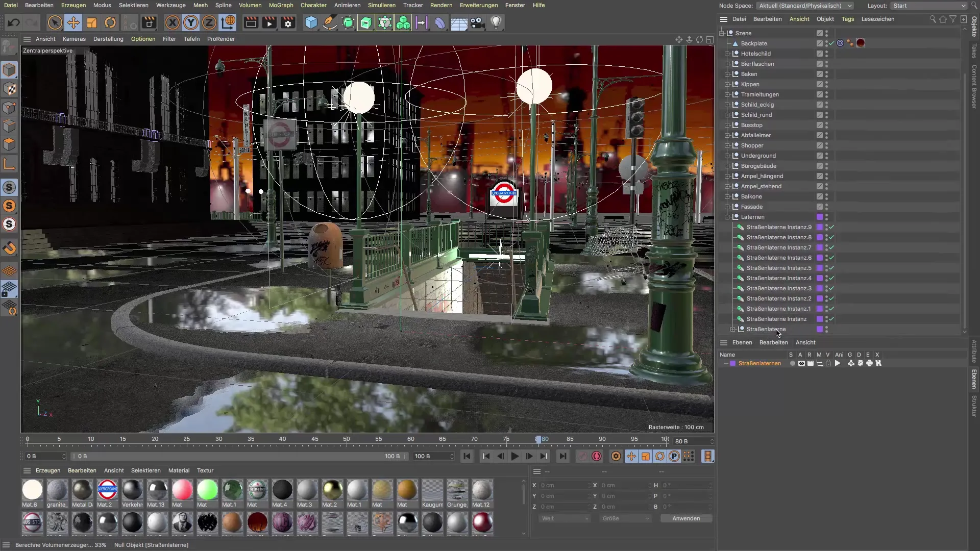Open the Tags menu in object manager
This screenshot has width=980, height=551.
848,19
